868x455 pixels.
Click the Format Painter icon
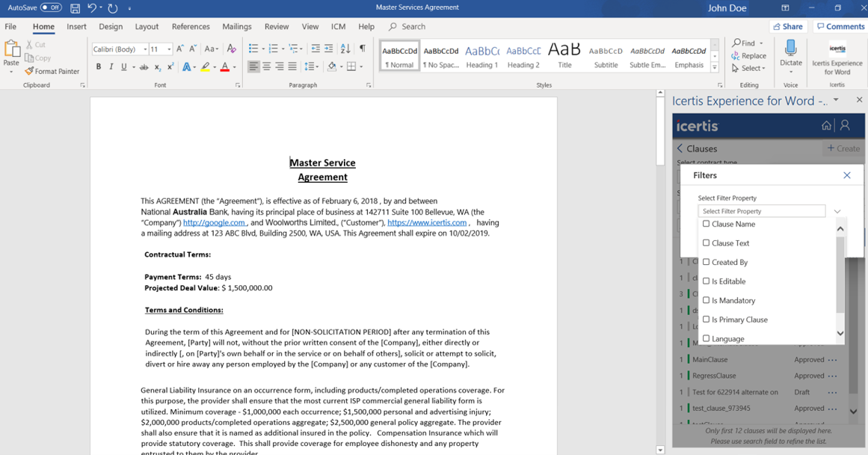point(29,72)
